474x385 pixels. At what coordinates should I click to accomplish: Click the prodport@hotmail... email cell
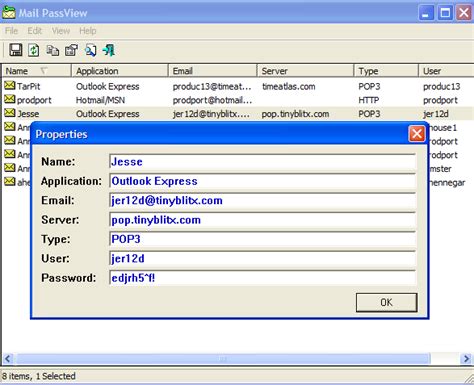pos(212,100)
